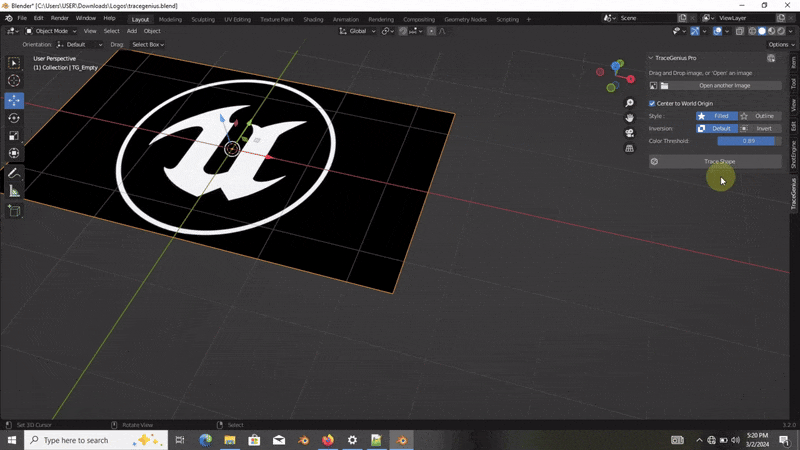Select the Move tool
The image size is (800, 450).
tap(14, 100)
